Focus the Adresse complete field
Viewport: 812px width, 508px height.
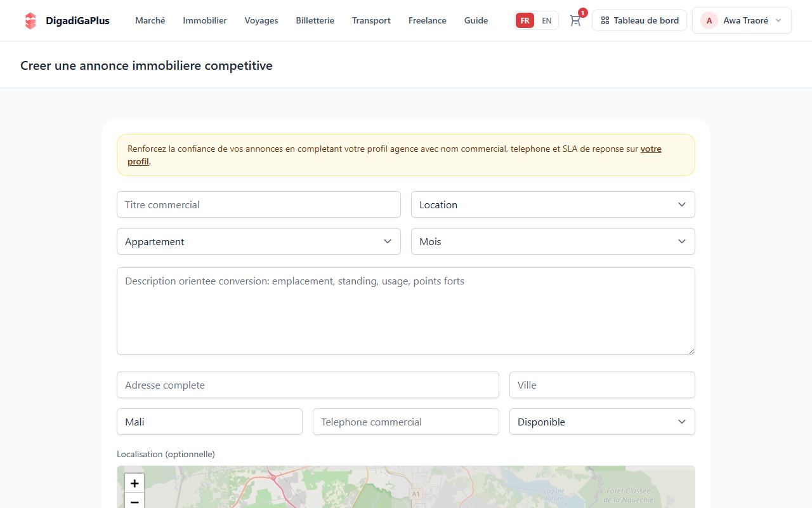pyautogui.click(x=308, y=385)
